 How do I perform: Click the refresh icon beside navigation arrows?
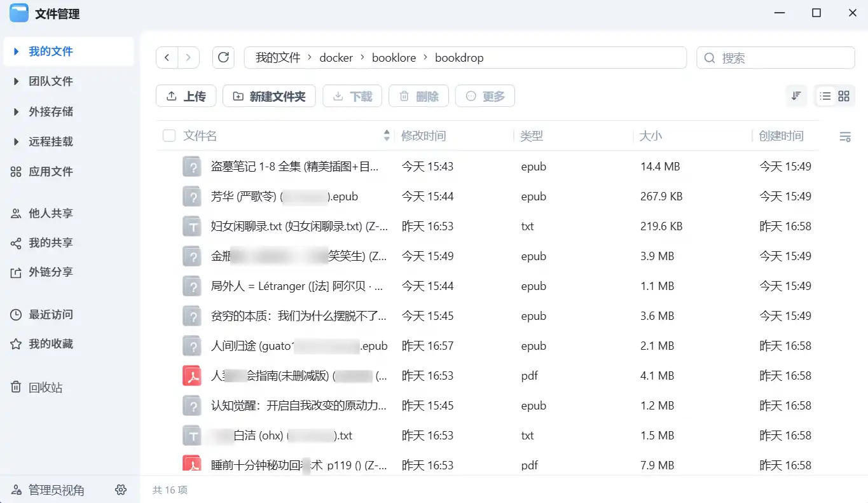(223, 58)
